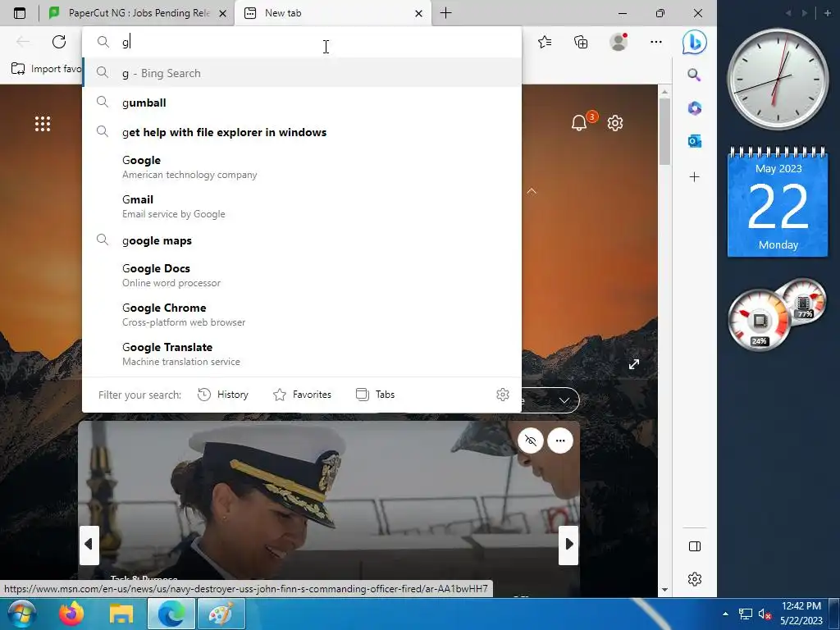840x630 pixels.
Task: Filter search by Favorites
Action: tap(302, 395)
